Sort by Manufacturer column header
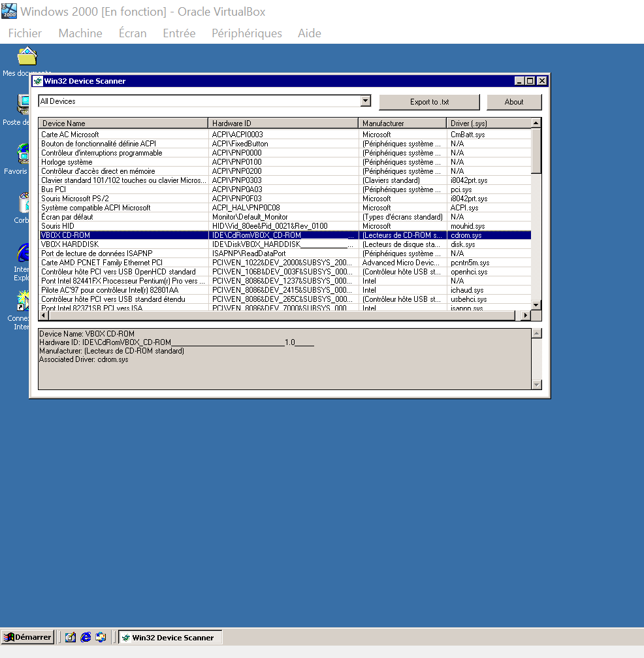The width and height of the screenshot is (644, 658). pyautogui.click(x=402, y=123)
